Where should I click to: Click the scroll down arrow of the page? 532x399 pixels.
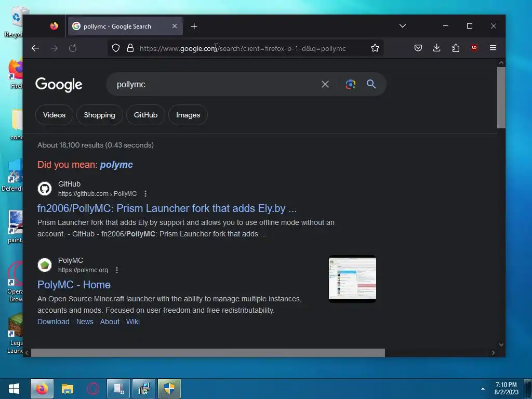click(501, 344)
